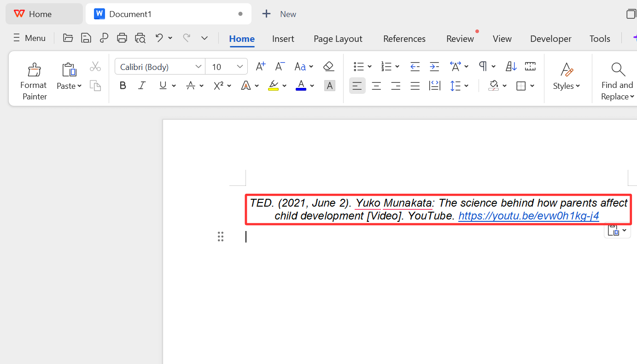
Task: Show paragraph marks
Action: (x=483, y=66)
